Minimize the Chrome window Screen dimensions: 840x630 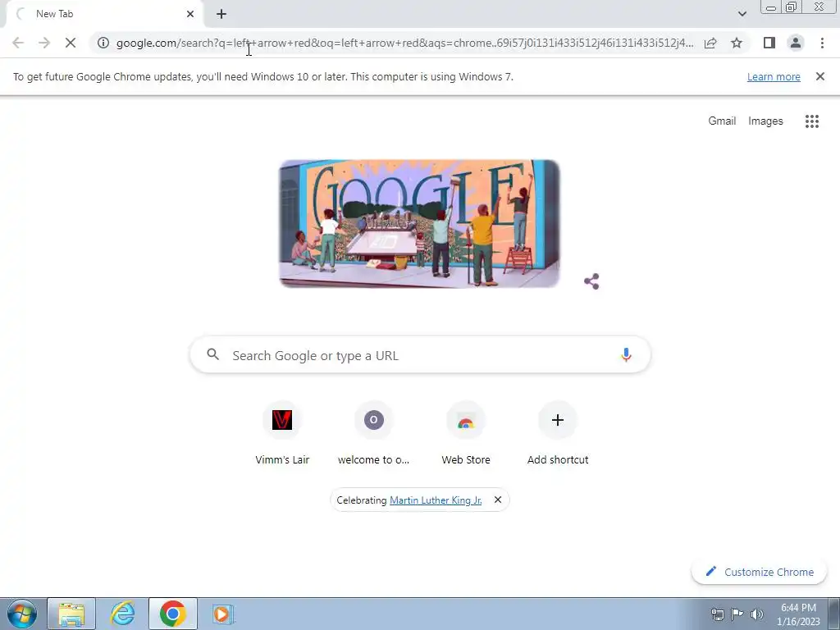[771, 7]
